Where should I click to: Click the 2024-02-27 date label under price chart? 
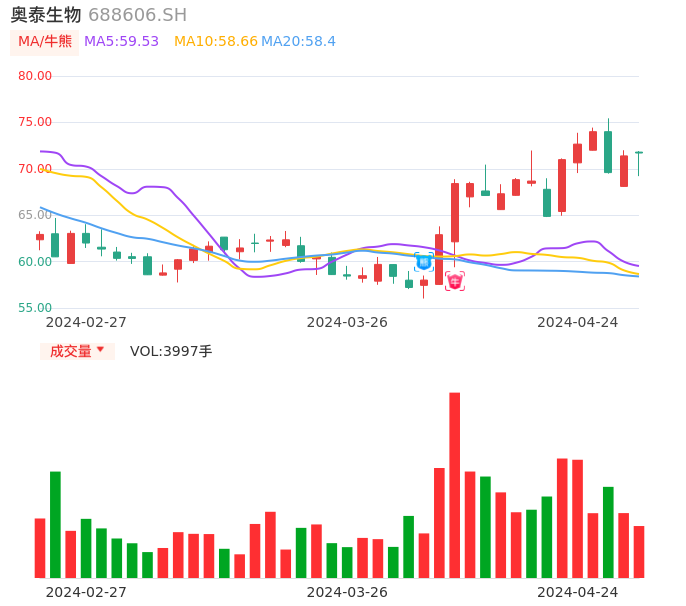[86, 322]
